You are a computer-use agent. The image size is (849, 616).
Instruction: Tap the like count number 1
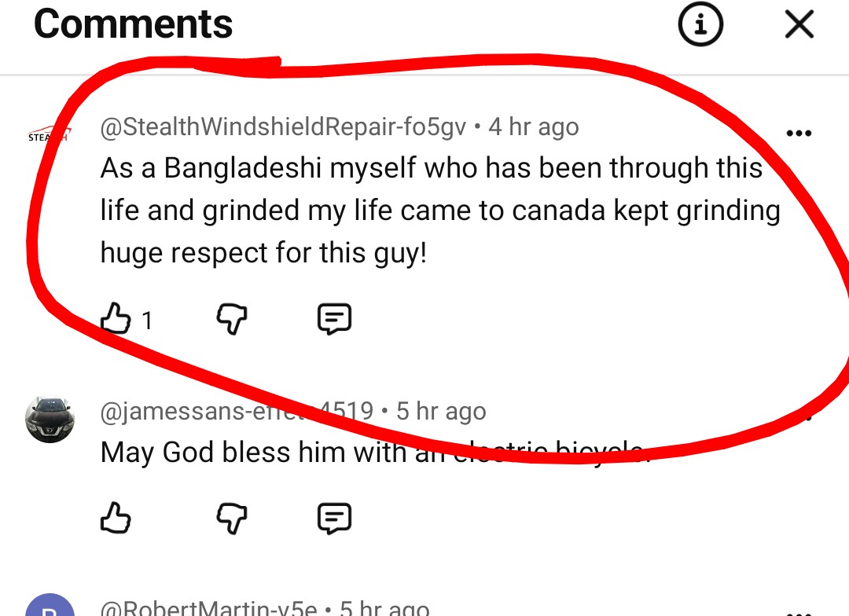(x=147, y=321)
